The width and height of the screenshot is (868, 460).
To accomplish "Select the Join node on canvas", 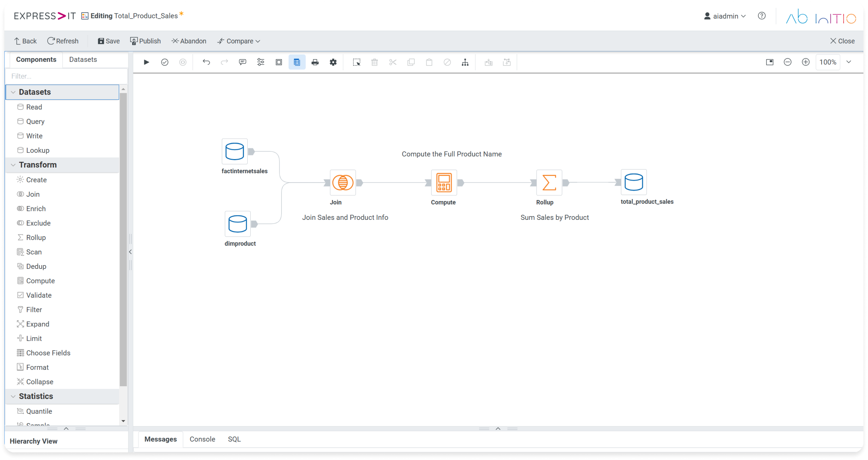I will click(343, 182).
